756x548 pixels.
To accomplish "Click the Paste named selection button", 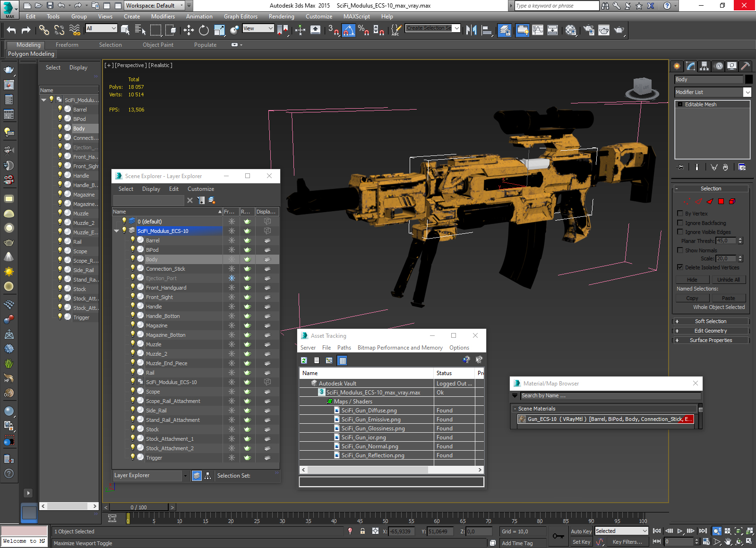I will 728,298.
